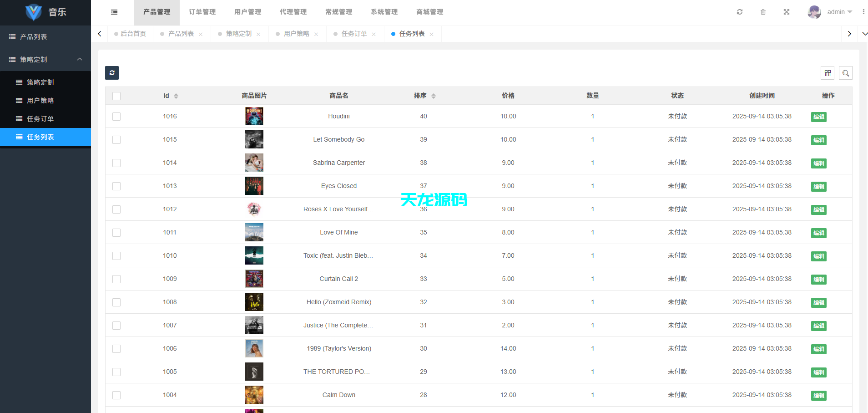Collapse the sidebar with the hamburger icon
The height and width of the screenshot is (413, 868).
114,12
